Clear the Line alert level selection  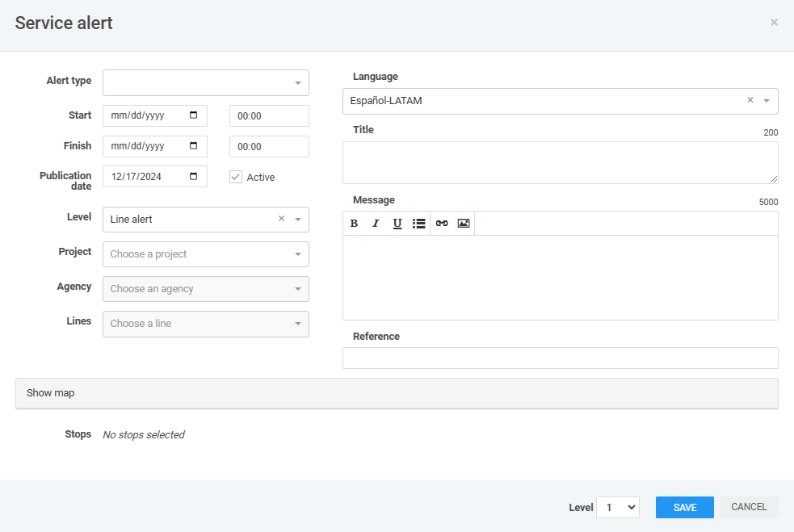[x=282, y=219]
